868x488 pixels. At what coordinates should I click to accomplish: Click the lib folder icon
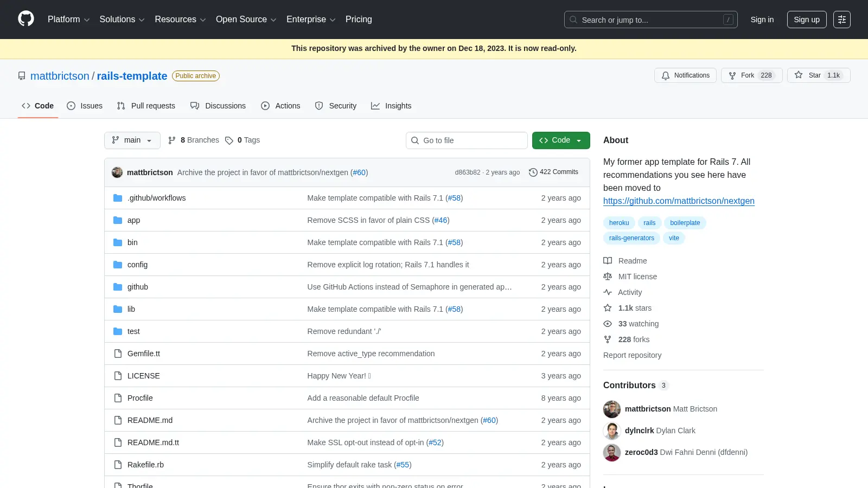coord(118,309)
